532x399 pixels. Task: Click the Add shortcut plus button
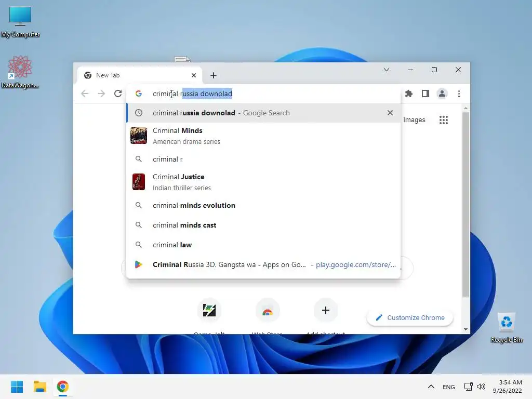click(x=325, y=310)
